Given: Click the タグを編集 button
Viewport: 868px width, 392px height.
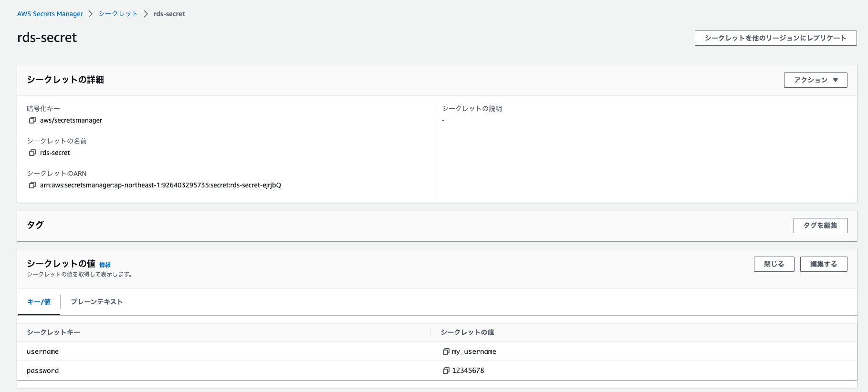Looking at the screenshot, I should pos(820,226).
